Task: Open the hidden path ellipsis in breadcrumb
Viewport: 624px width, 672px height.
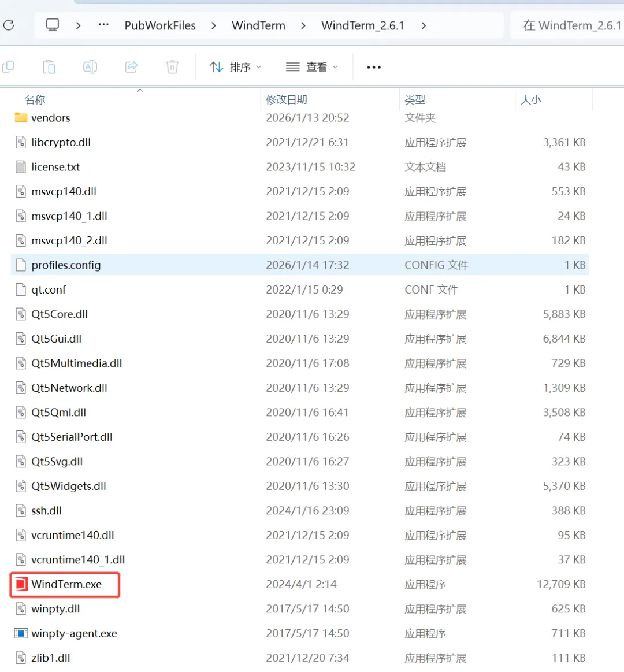Action: pos(103,25)
